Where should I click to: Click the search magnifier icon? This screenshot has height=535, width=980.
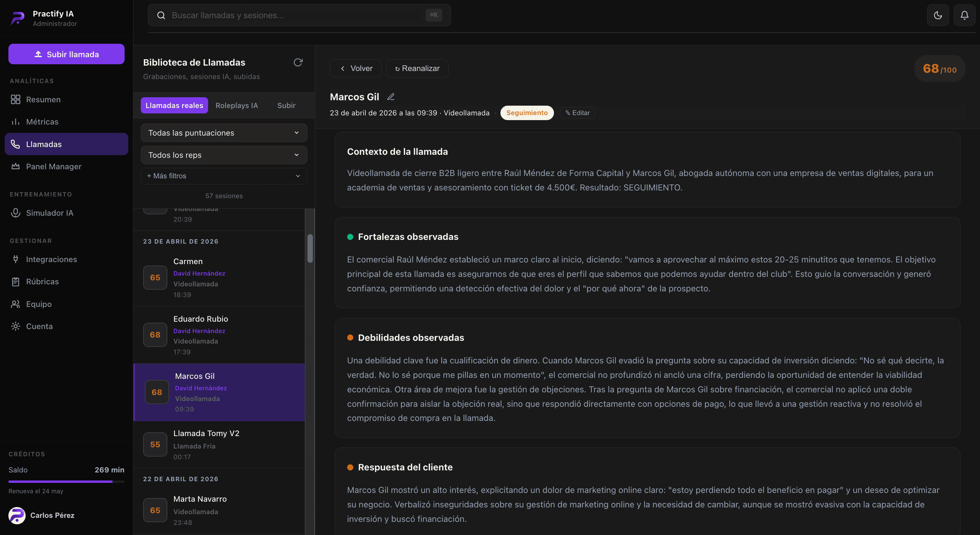coord(161,15)
